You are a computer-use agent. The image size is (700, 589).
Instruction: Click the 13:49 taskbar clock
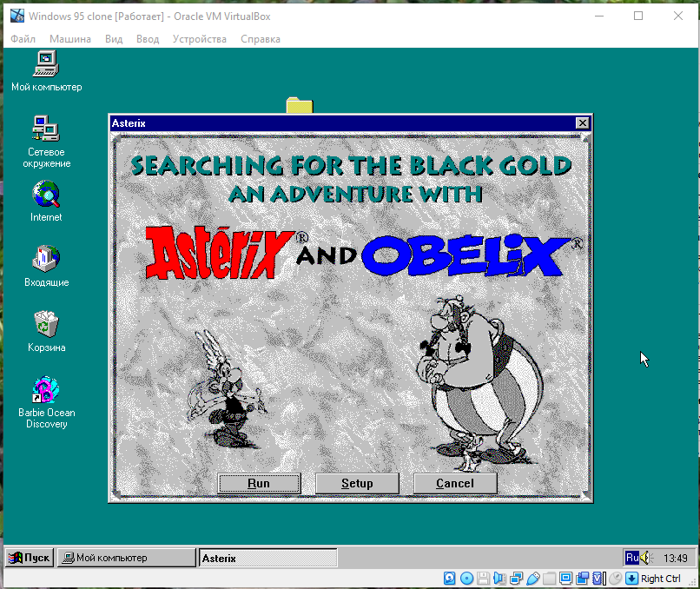click(x=675, y=559)
